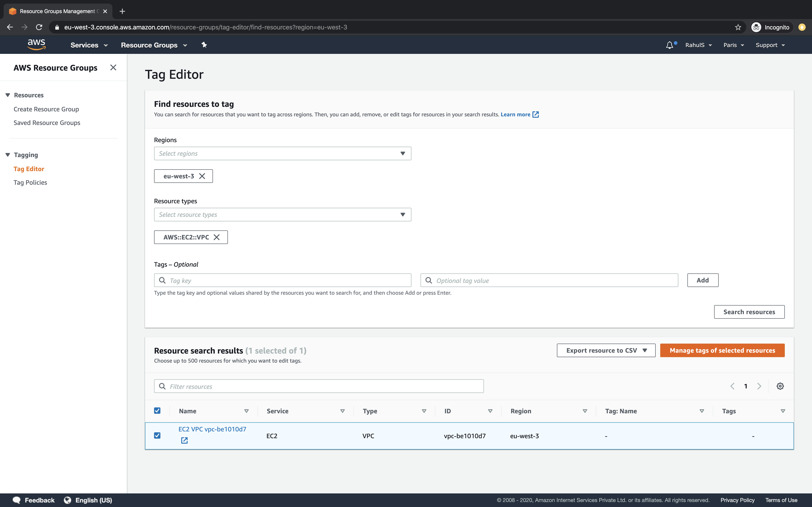Uncheck the EC2 VPC row checkbox

tap(157, 435)
